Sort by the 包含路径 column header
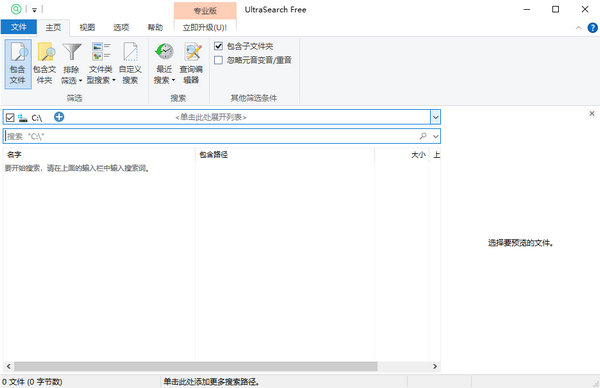The height and width of the screenshot is (388, 600). tap(285, 155)
